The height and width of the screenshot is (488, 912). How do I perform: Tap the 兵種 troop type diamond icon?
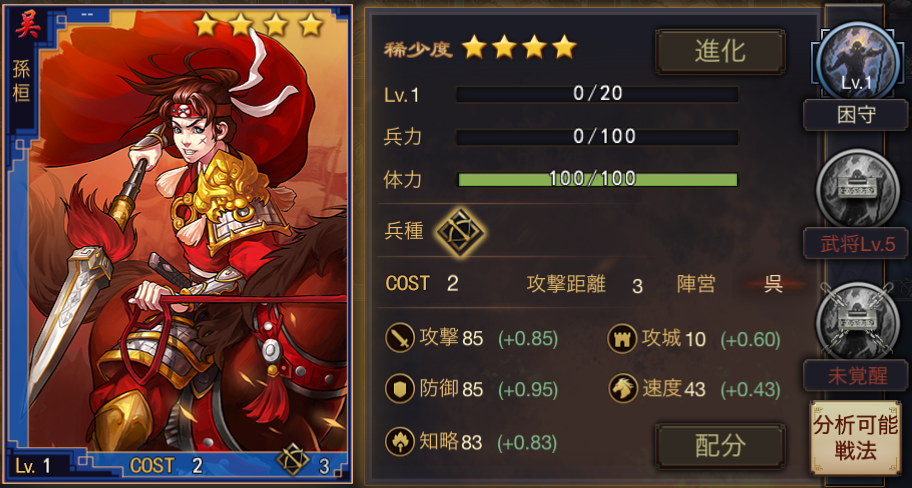[x=461, y=232]
